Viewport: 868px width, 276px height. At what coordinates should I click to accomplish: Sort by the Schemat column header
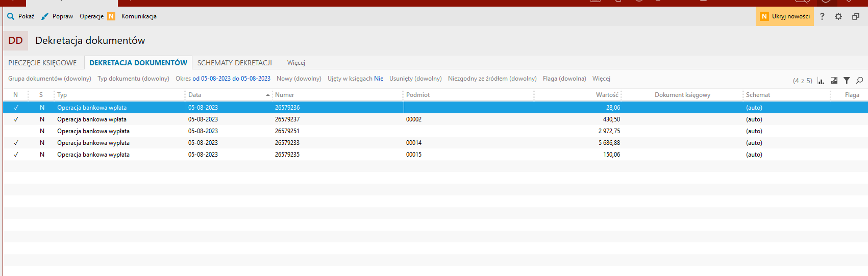(787, 95)
